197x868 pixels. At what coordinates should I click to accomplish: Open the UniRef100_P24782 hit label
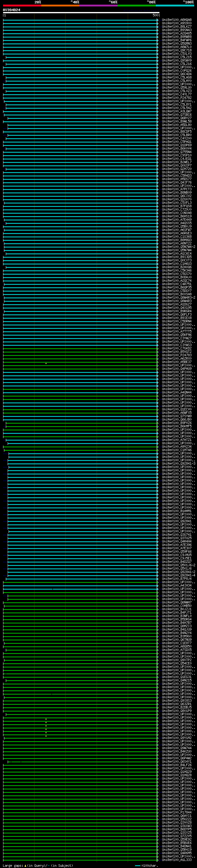pos(176,98)
